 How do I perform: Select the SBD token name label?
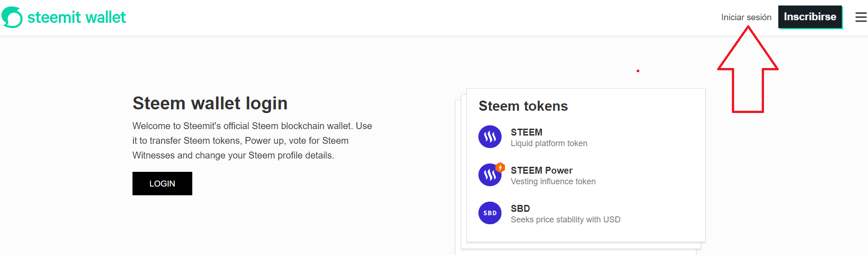tap(520, 209)
